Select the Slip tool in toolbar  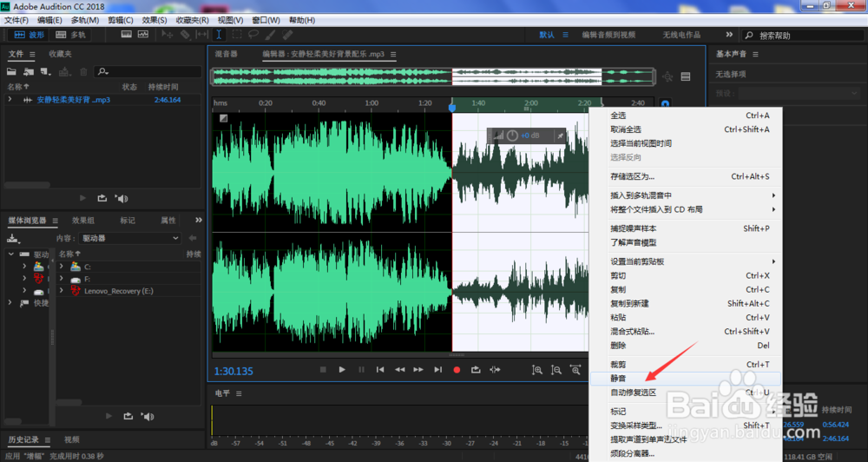point(202,35)
